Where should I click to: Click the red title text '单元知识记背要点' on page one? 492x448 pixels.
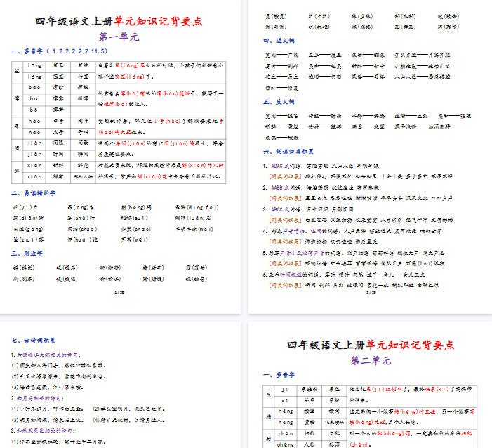[x=159, y=21]
